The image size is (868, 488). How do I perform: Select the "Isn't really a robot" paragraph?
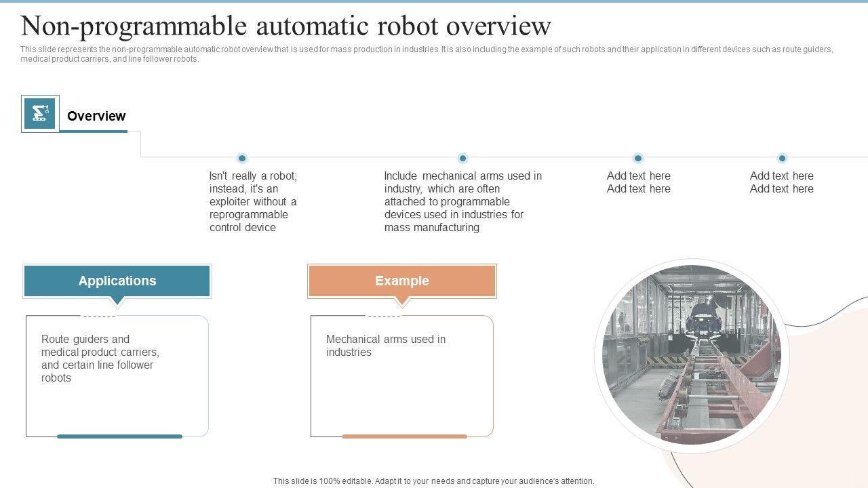[253, 202]
